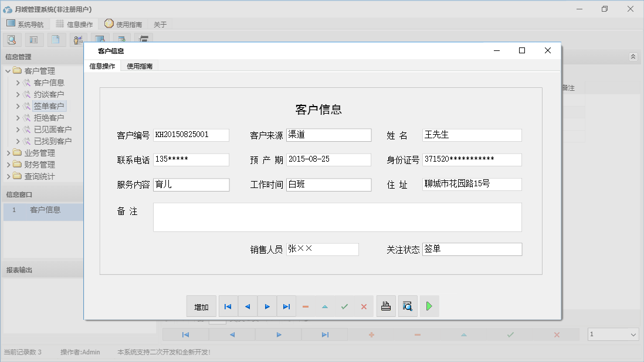Print the current customer record
Viewport: 644px width, 362px height.
click(386, 306)
